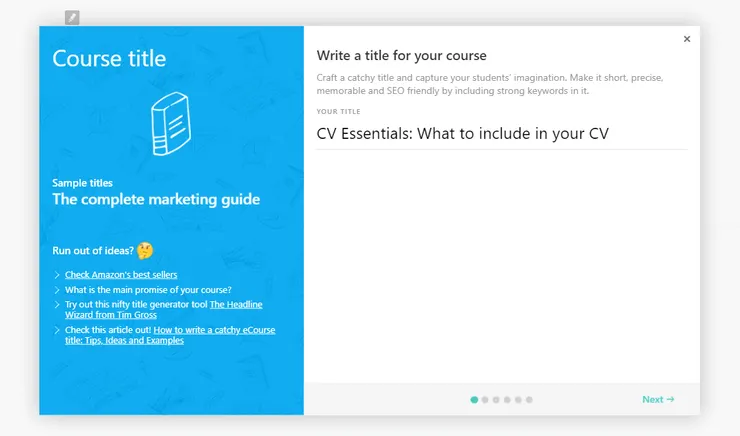Click the chevron beside title generator tip
The image size is (740, 436).
[x=57, y=304]
